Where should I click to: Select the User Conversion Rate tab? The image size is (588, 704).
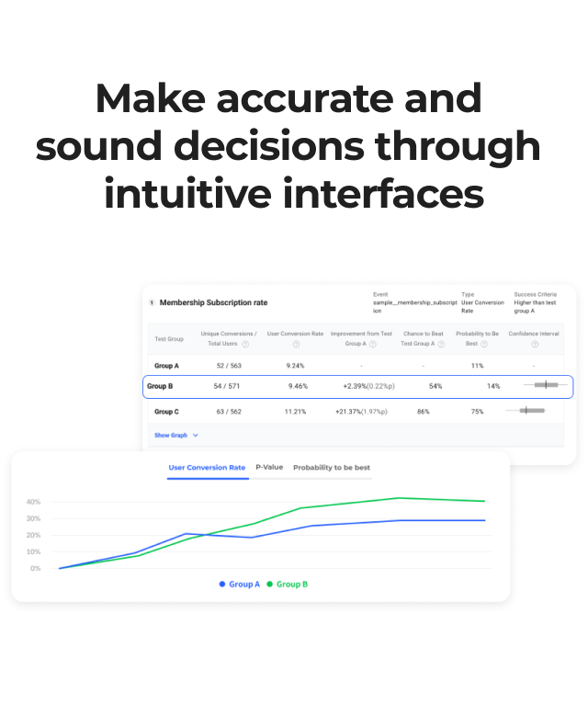[207, 468]
